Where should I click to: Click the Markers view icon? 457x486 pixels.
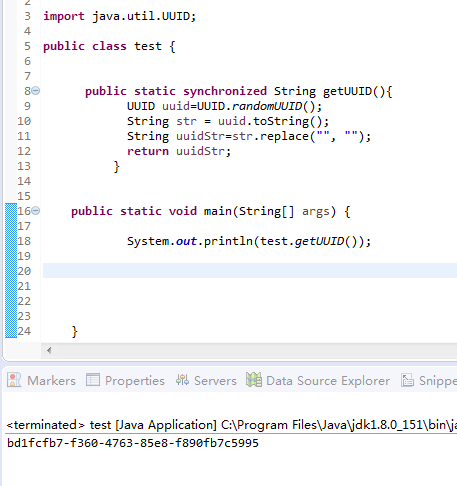14,380
